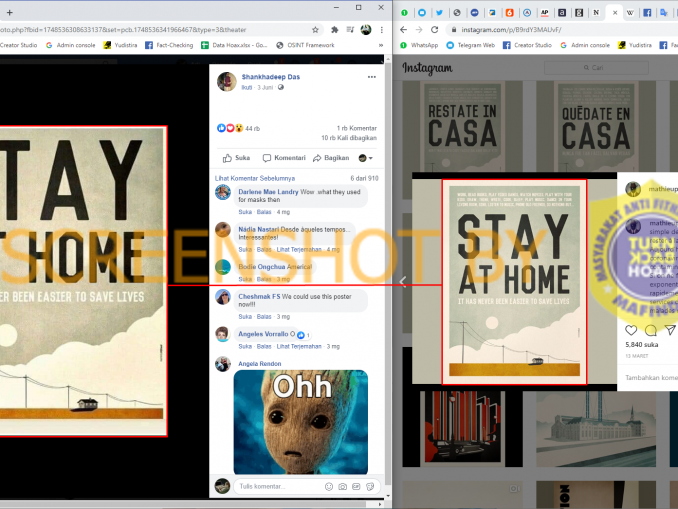The width and height of the screenshot is (678, 509).
Task: Switch to the Facebook tab in right window
Action: point(647,13)
